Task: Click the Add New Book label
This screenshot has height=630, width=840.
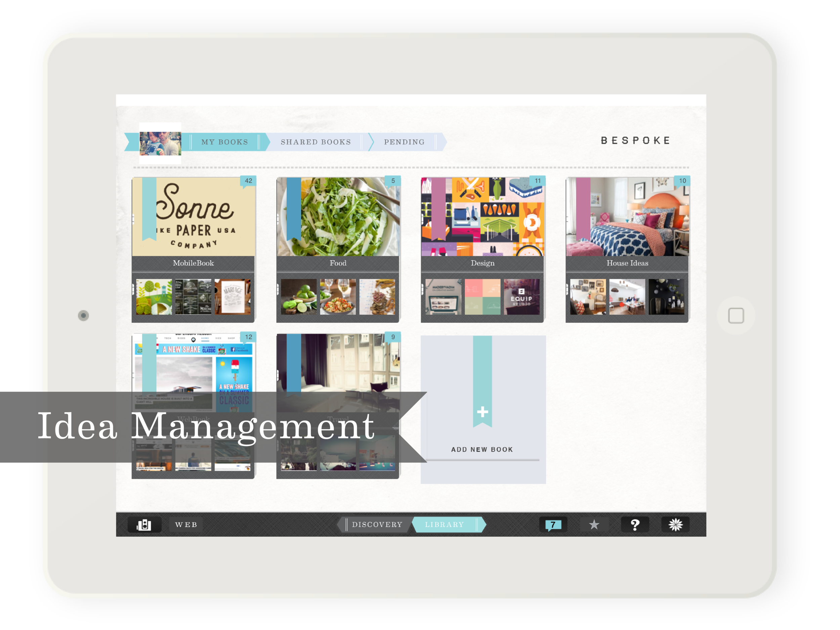Action: [482, 449]
